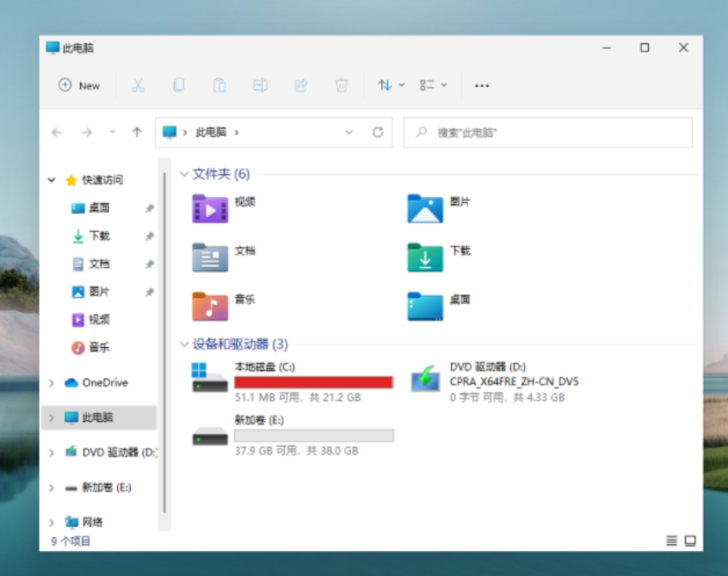Click the Cut scissors icon in toolbar

pyautogui.click(x=138, y=85)
